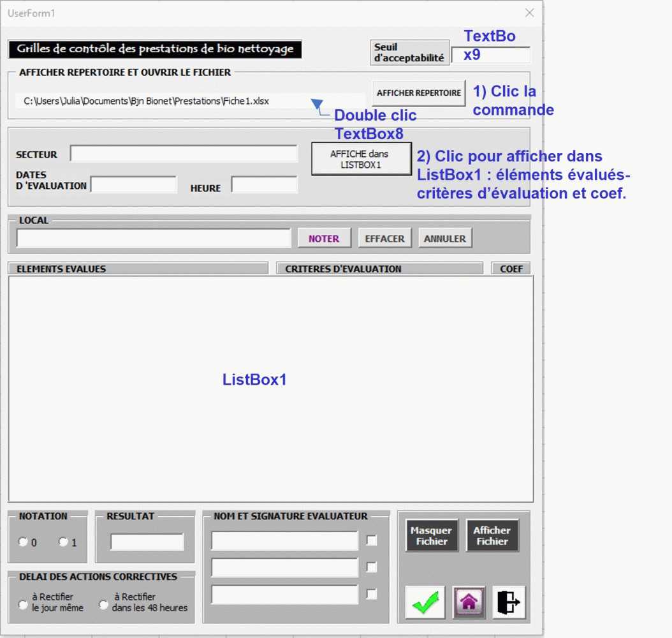672x638 pixels.
Task: Click the second evaluator name field
Action: coord(284,568)
